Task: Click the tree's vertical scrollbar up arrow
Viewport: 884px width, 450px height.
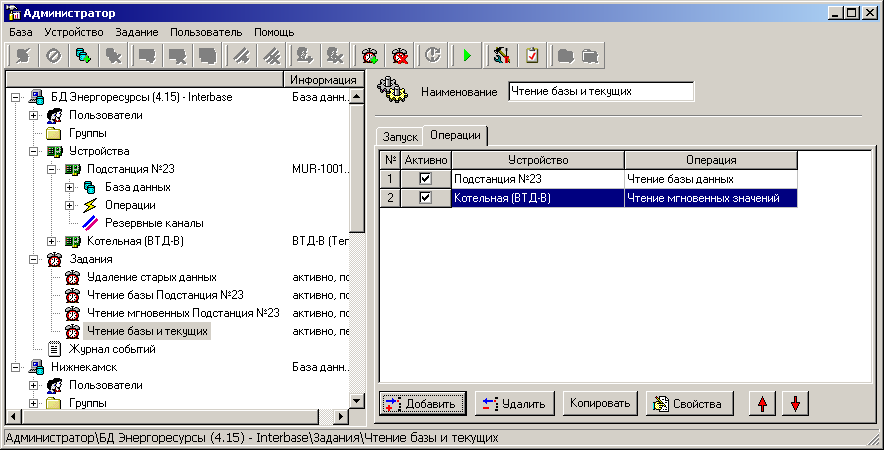Action: click(356, 96)
